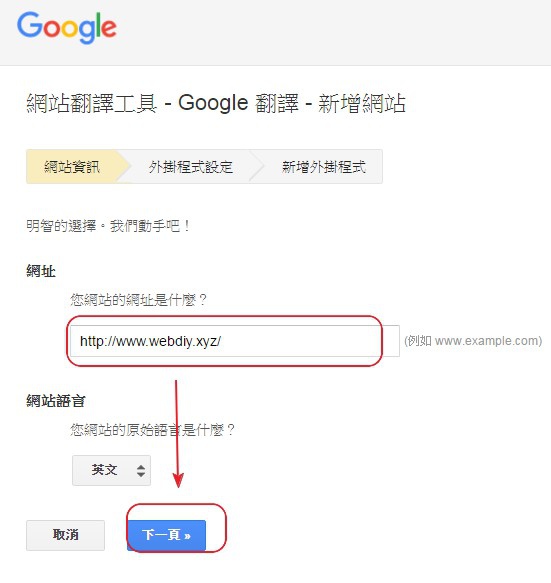Image resolution: width=551 pixels, height=583 pixels.
Task: Click the » chevron on the next button
Action: point(187,536)
